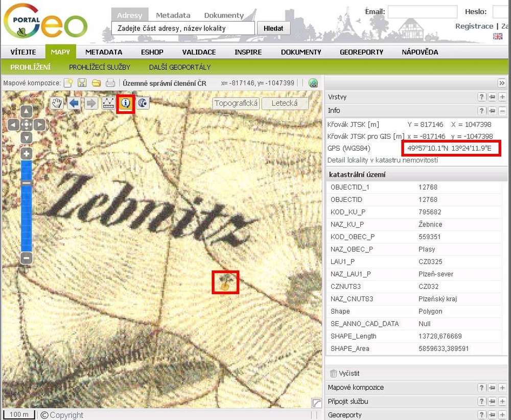The height and width of the screenshot is (420, 511).
Task: Select the pan hand tool
Action: pyautogui.click(x=57, y=104)
